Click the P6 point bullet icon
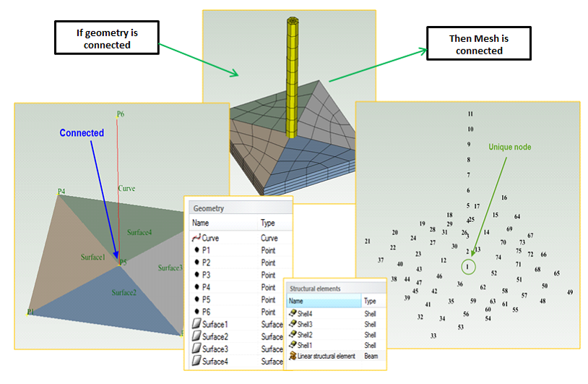Image resolution: width=588 pixels, height=384 pixels. 196,312
